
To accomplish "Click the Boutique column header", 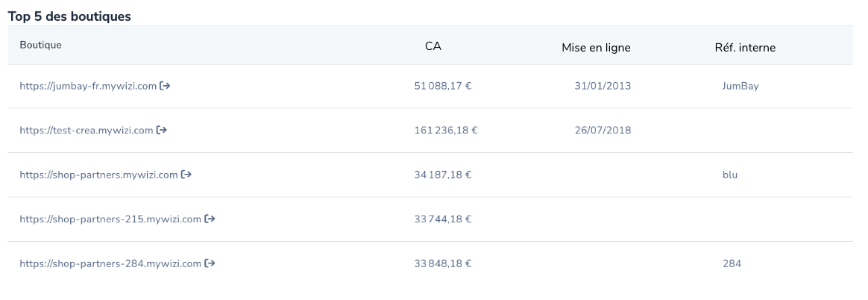I will click(x=40, y=45).
